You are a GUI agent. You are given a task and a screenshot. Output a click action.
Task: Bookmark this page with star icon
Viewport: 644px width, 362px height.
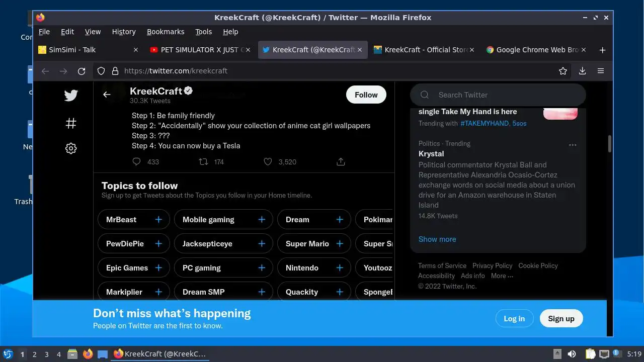(563, 71)
